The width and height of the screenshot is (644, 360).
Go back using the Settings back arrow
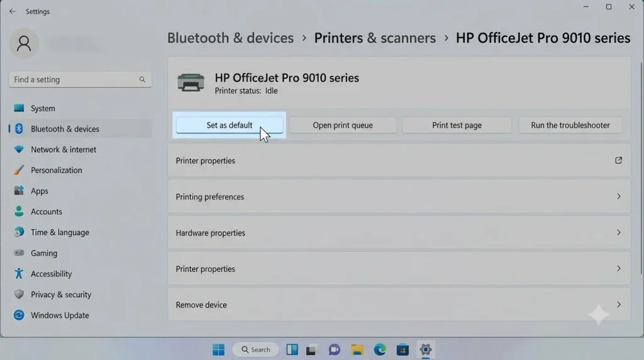click(x=13, y=11)
